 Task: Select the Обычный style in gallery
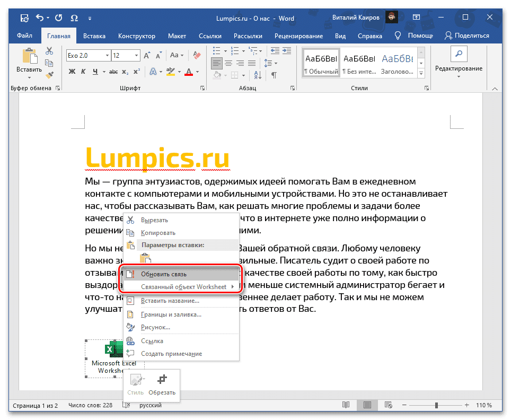(321, 63)
